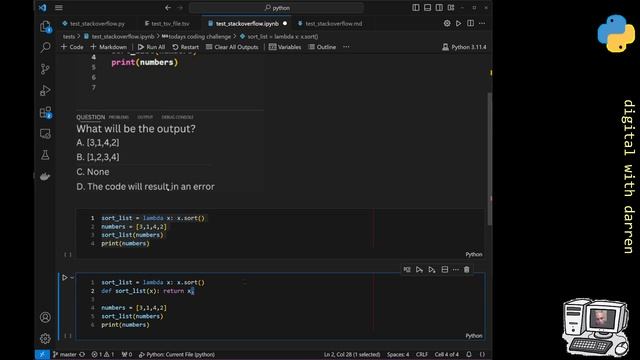This screenshot has width=640, height=360.
Task: Add a new Markdown cell
Action: [109, 47]
